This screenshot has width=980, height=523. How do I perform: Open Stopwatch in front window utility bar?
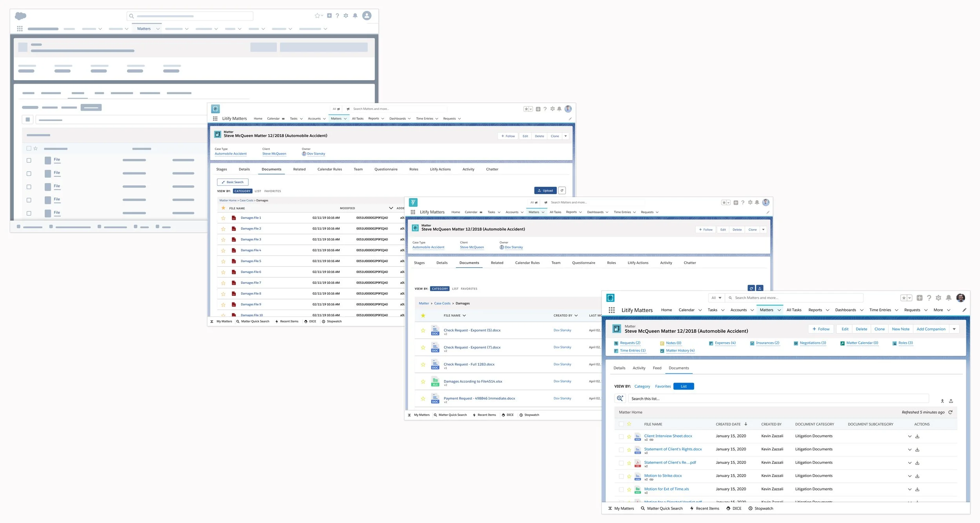coord(761,508)
